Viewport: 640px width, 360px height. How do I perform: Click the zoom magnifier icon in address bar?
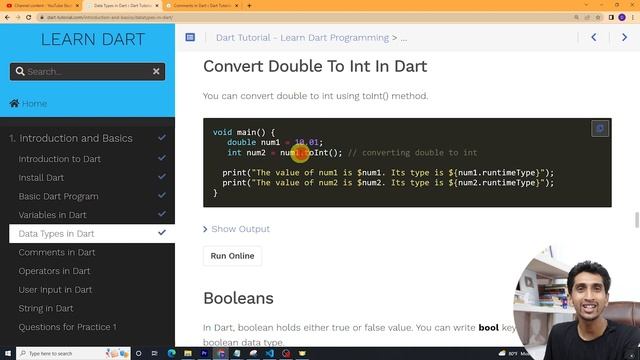coord(576,18)
